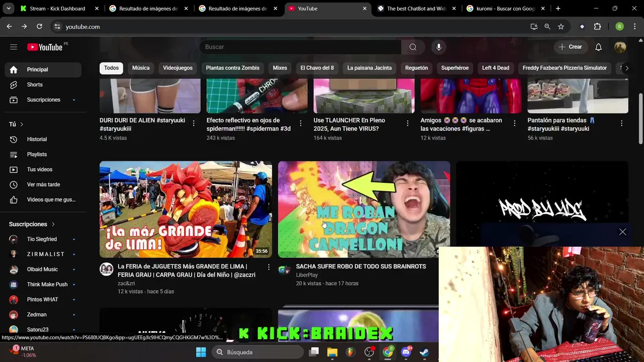Open the account avatar menu
644x362 pixels.
tap(620, 47)
